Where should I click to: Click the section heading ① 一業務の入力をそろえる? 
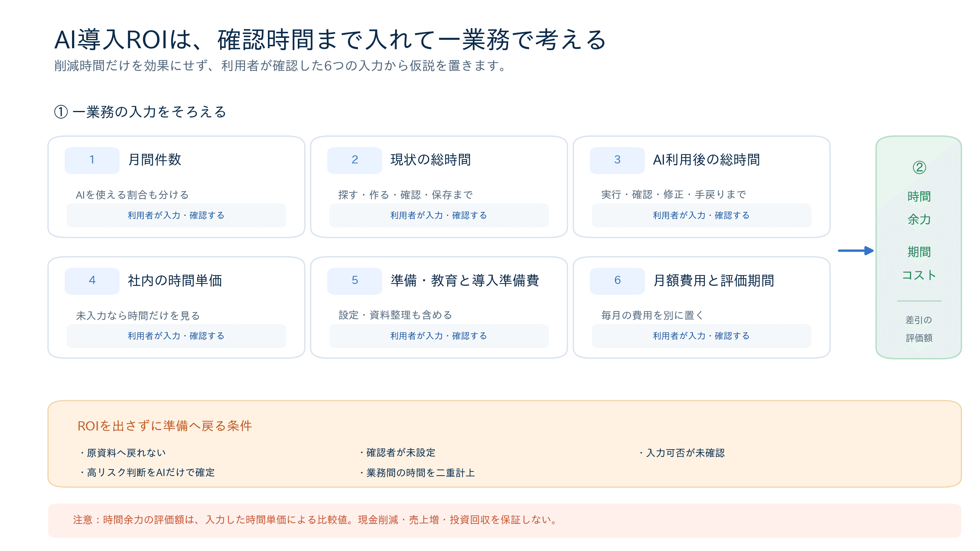pos(140,112)
